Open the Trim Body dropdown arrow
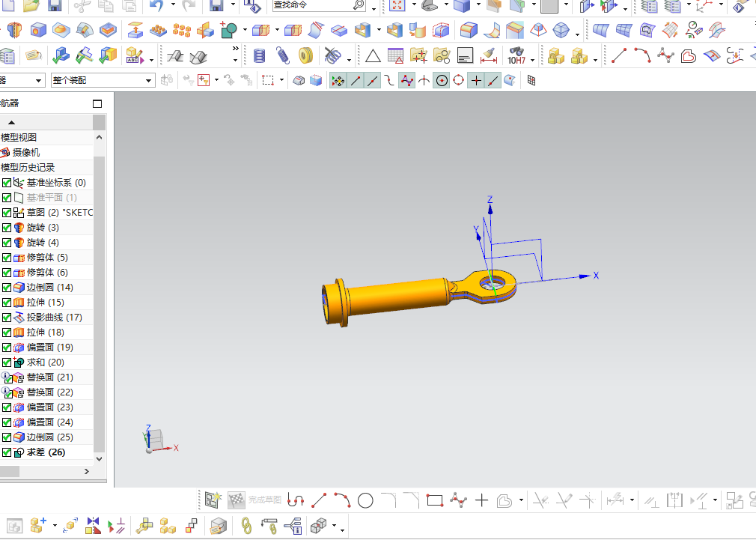The width and height of the screenshot is (756, 540). click(x=277, y=31)
